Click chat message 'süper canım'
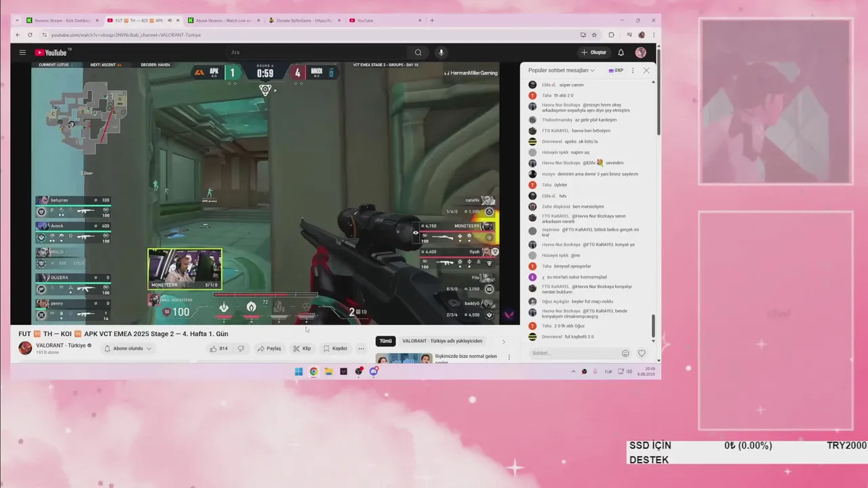This screenshot has height=488, width=868. click(572, 85)
